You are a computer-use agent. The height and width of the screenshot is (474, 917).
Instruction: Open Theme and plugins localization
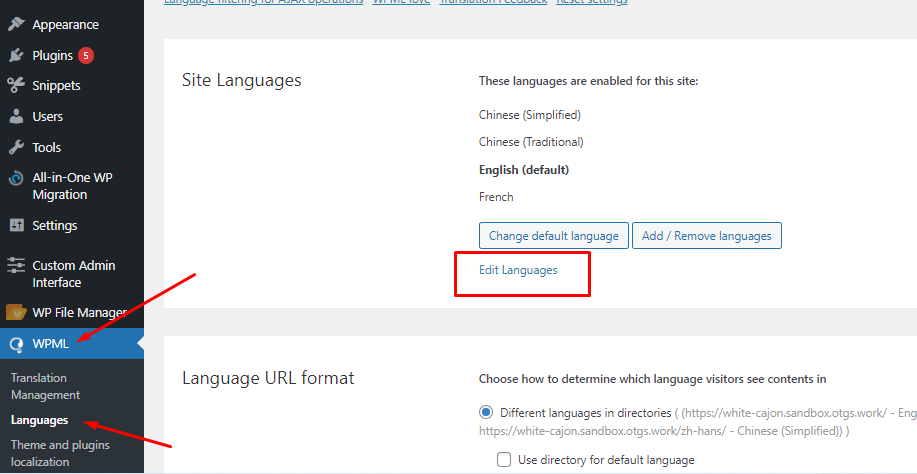pyautogui.click(x=60, y=453)
